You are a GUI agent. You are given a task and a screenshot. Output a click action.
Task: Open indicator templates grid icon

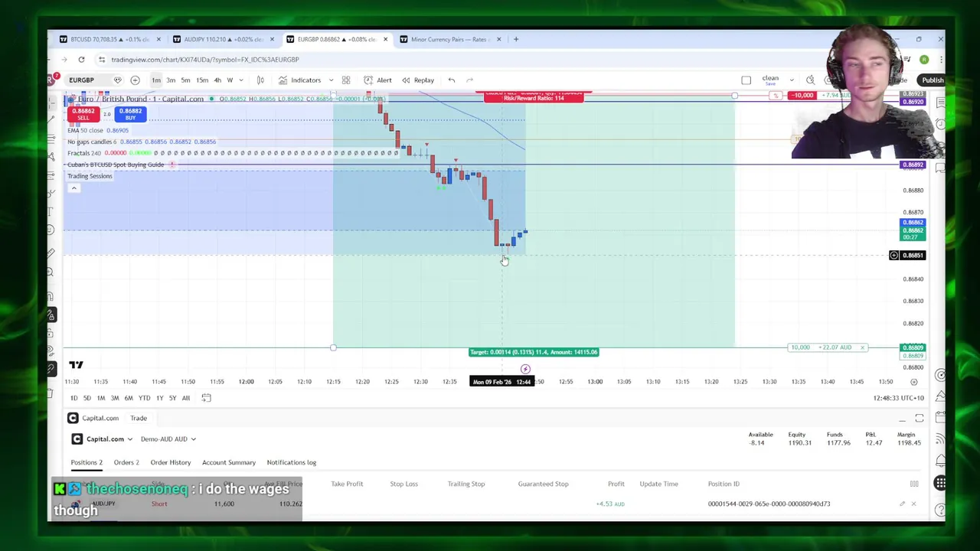click(x=346, y=80)
